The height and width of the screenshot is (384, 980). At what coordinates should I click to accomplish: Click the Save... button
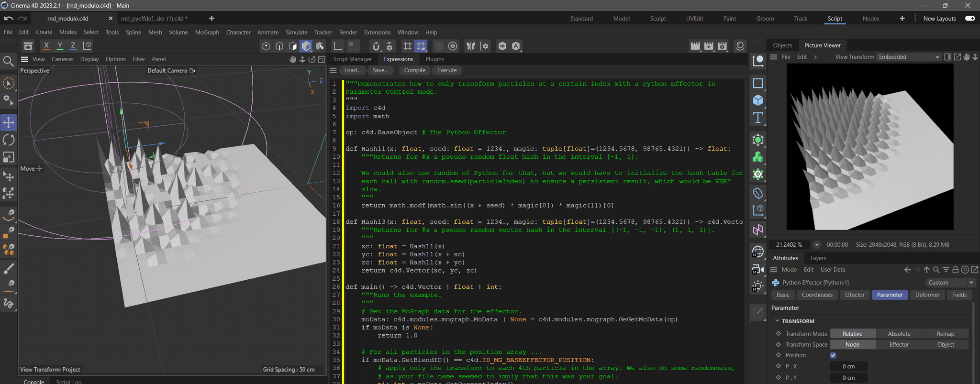tap(380, 70)
